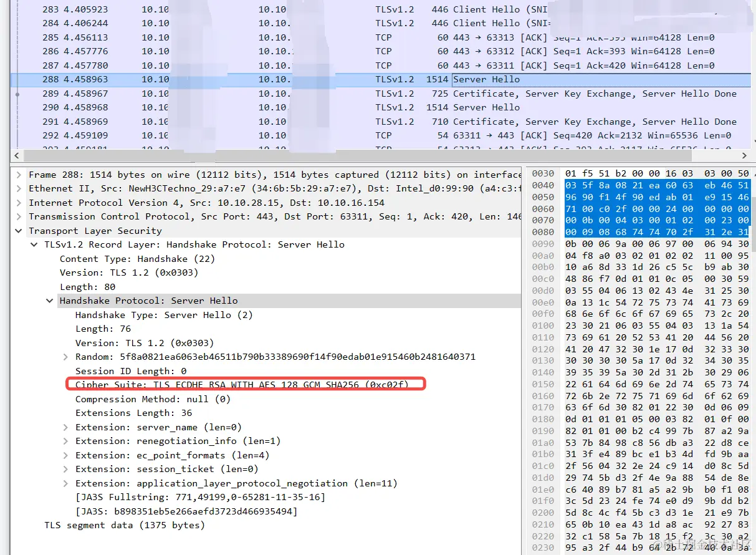The height and width of the screenshot is (555, 756).
Task: Collapse the Transport Layer Security section
Action: (19, 231)
